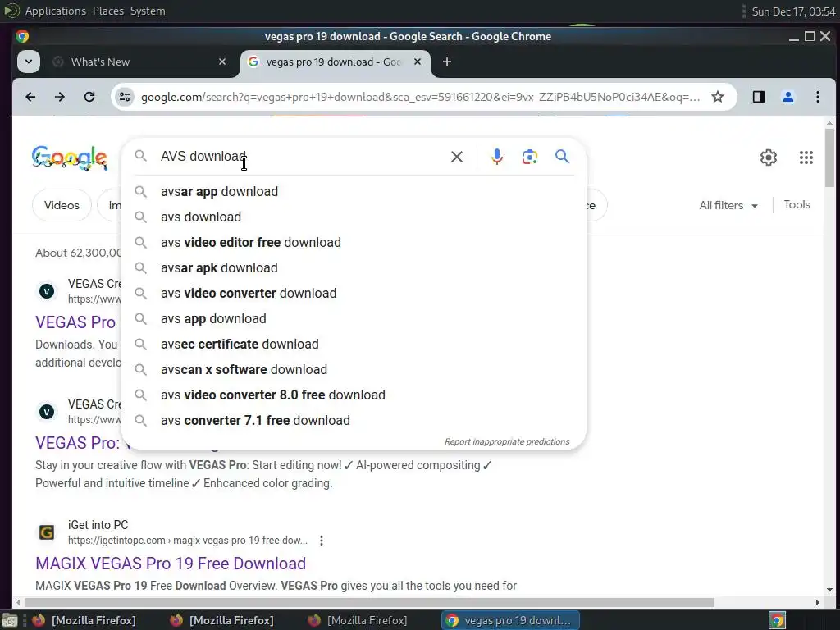Choose suggestion avscan x software download
The width and height of the screenshot is (840, 630).
(354, 370)
